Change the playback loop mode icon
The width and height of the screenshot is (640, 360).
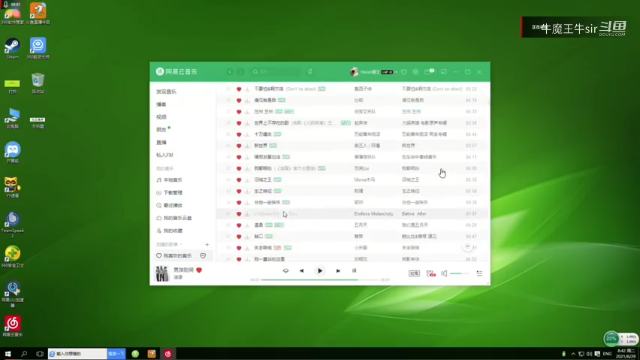click(286, 271)
